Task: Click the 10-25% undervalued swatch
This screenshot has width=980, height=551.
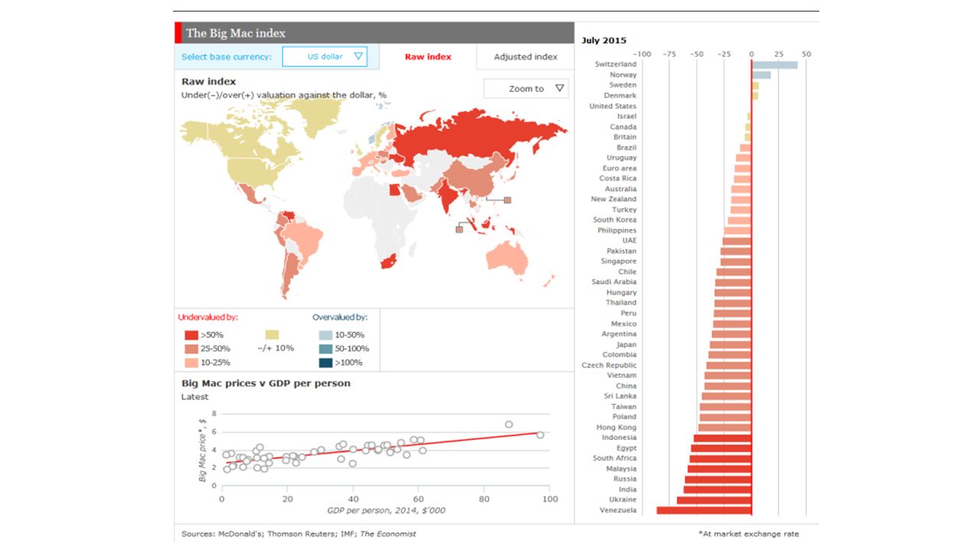Action: [x=191, y=363]
